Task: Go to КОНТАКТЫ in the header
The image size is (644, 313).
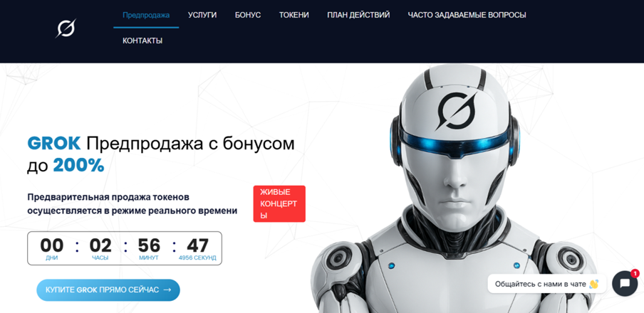Action: pos(142,41)
